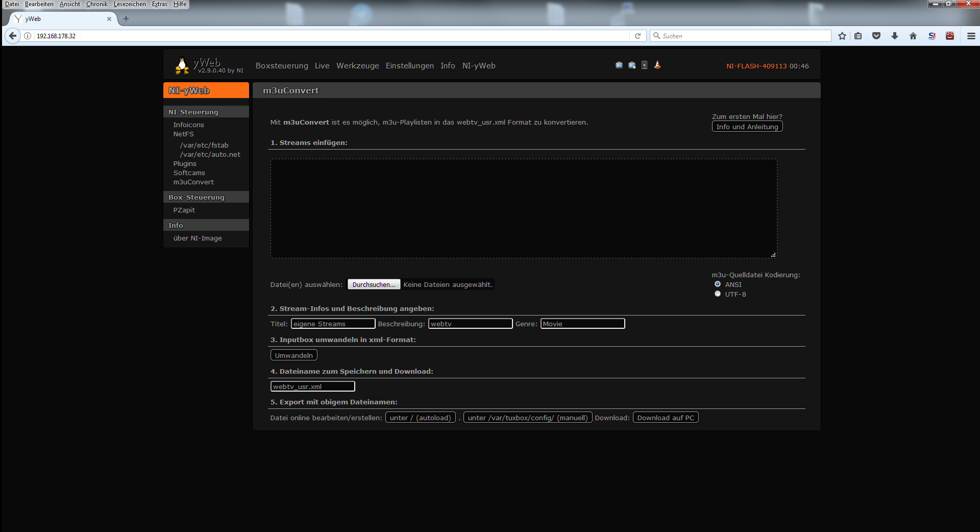980x532 pixels.
Task: Open the remote control icon
Action: point(645,65)
